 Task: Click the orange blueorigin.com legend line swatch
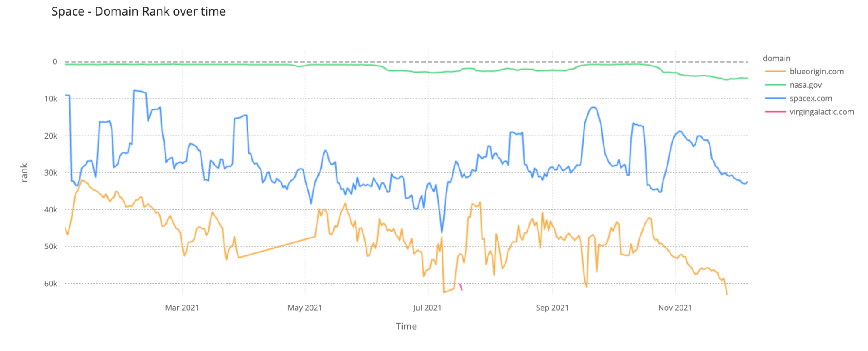(775, 72)
